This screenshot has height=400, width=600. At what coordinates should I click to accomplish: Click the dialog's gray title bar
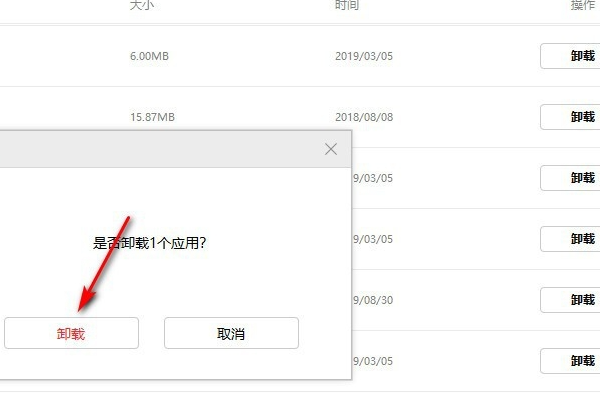161,149
